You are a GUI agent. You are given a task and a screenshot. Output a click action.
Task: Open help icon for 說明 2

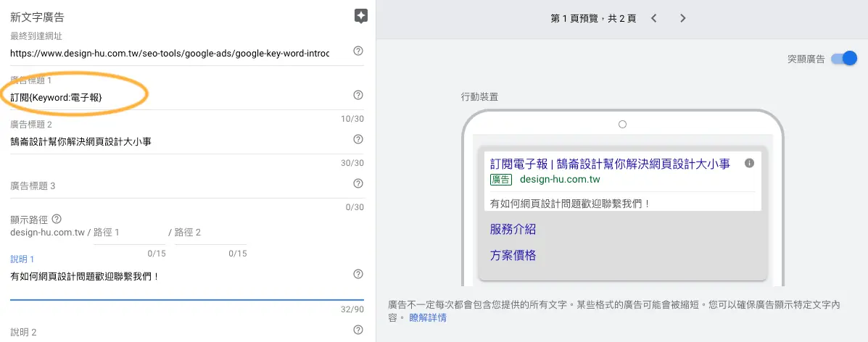(x=358, y=330)
